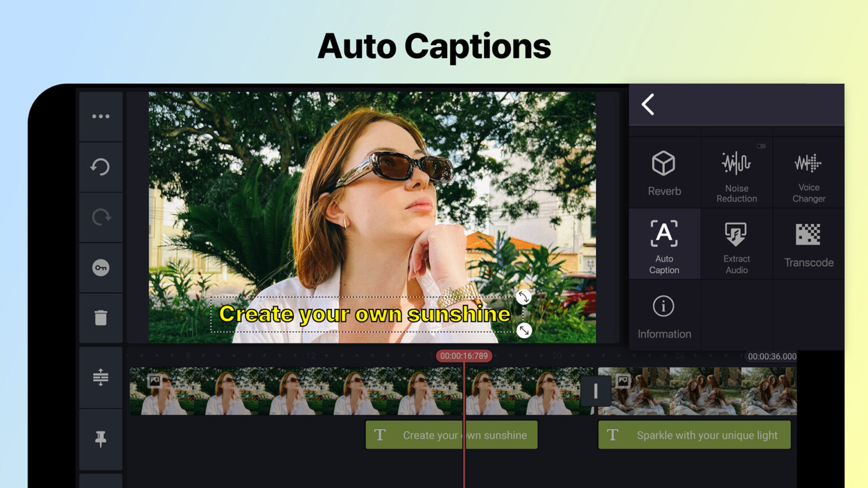Click the caption text box in the preview
Viewport: 868px width, 488px height.
point(366,315)
